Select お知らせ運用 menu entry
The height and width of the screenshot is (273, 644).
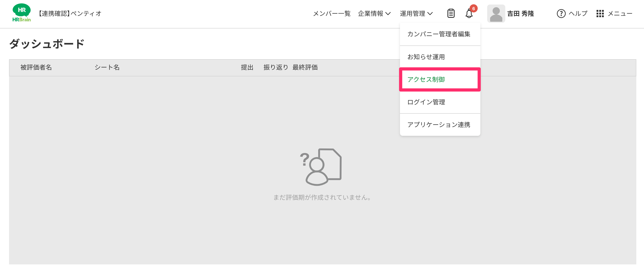(440, 57)
